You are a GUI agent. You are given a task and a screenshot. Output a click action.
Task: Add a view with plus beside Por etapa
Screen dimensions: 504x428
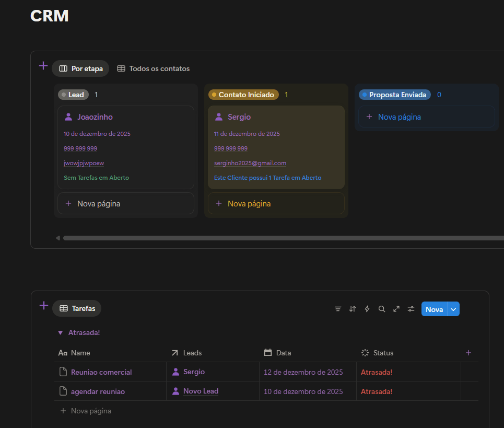(43, 66)
